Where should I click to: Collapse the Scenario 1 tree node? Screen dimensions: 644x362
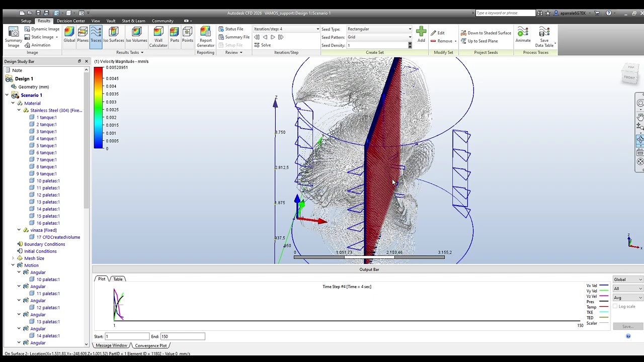click(7, 95)
